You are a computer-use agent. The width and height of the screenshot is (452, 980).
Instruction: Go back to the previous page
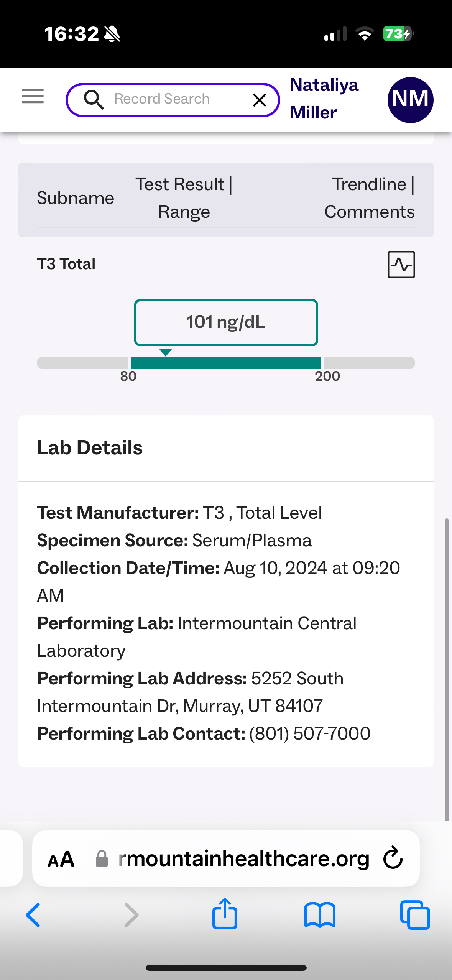[x=33, y=915]
